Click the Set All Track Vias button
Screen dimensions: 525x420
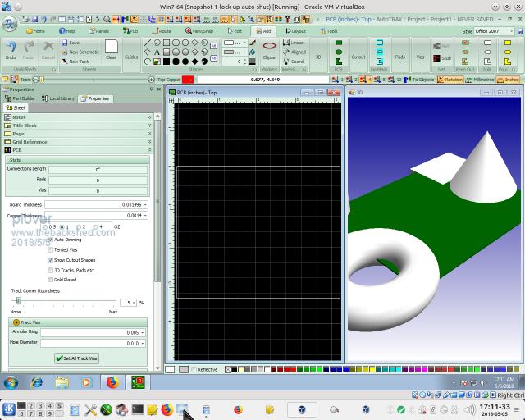[x=77, y=358]
